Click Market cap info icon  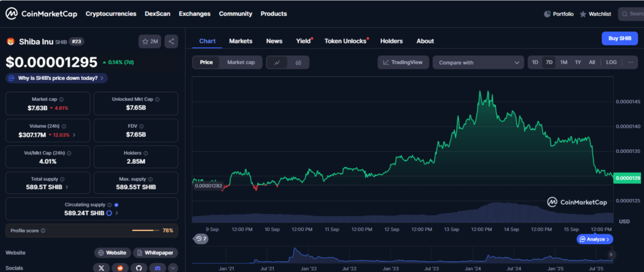[62, 99]
